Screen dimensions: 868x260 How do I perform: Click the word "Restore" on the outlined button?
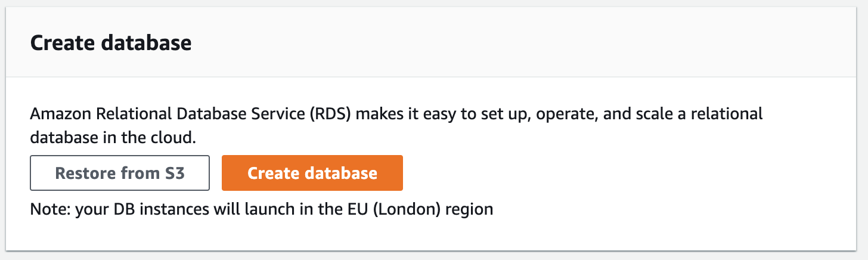85,173
